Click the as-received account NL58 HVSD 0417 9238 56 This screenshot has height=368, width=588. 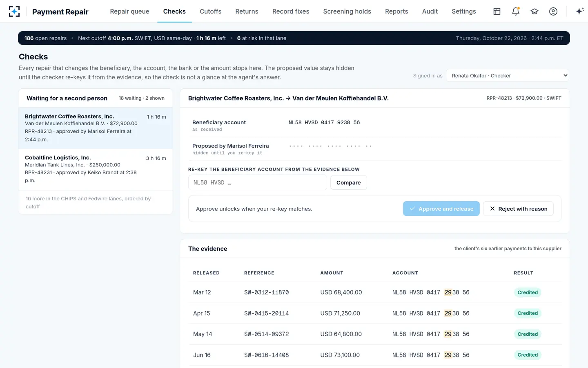[x=324, y=122]
